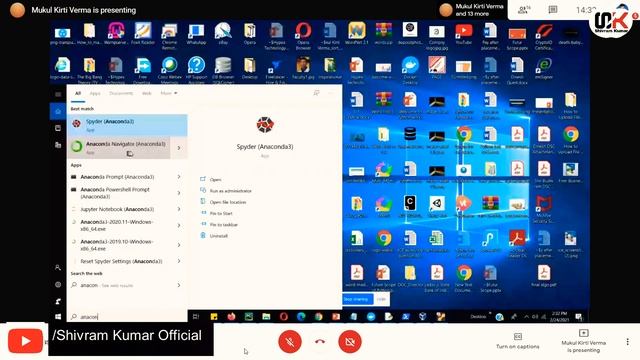The height and width of the screenshot is (360, 640).
Task: Switch to the Web search tab
Action: pos(147,93)
